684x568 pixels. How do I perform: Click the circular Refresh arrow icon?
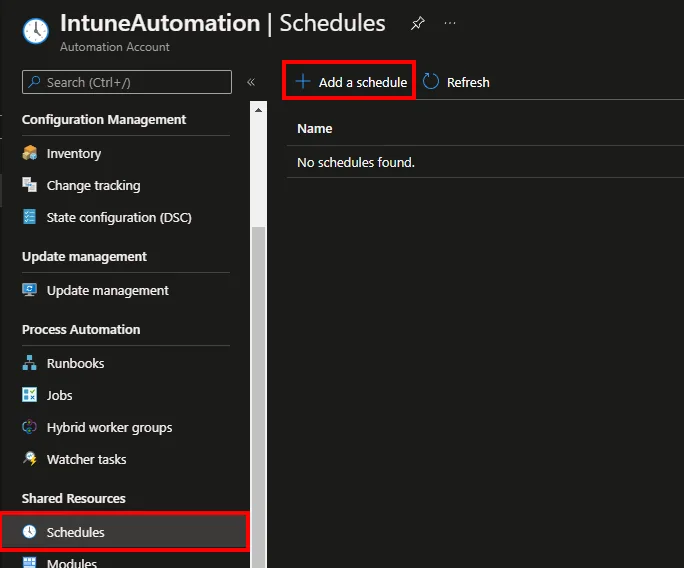(x=431, y=82)
